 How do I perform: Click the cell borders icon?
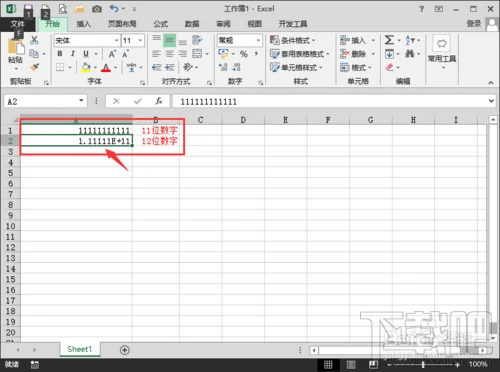[x=60, y=67]
